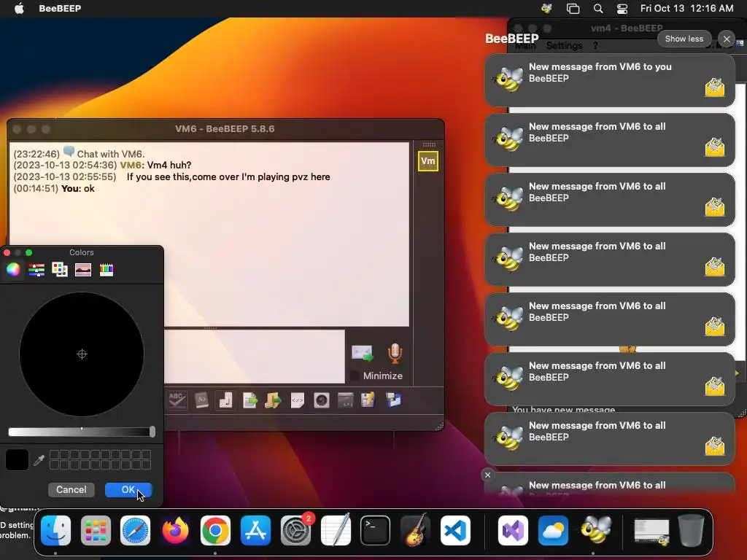Screen dimensions: 747x560
Task: Send the message with the envelope icon
Action: (x=362, y=354)
